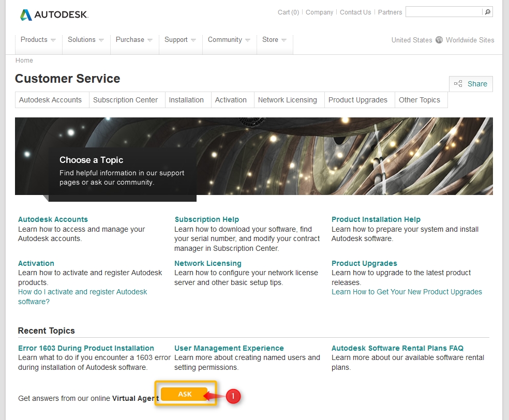Open the Store dropdown menu
This screenshot has width=509, height=420.
[274, 40]
